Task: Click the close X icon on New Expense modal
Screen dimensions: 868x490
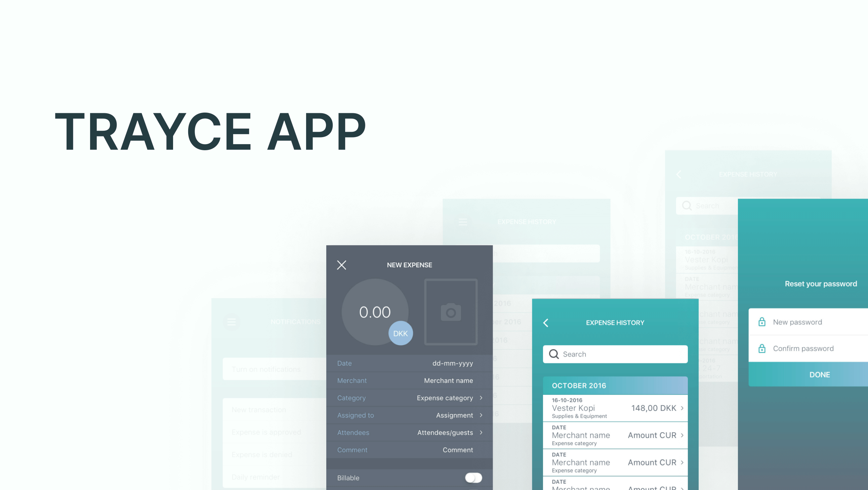Action: 342,265
